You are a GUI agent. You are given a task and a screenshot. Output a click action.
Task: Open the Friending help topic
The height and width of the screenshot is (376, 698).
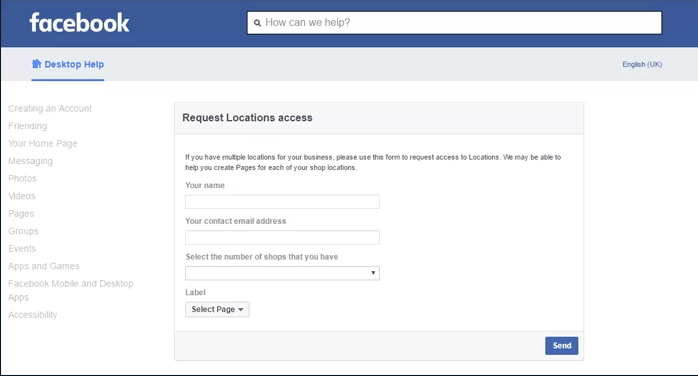(28, 126)
